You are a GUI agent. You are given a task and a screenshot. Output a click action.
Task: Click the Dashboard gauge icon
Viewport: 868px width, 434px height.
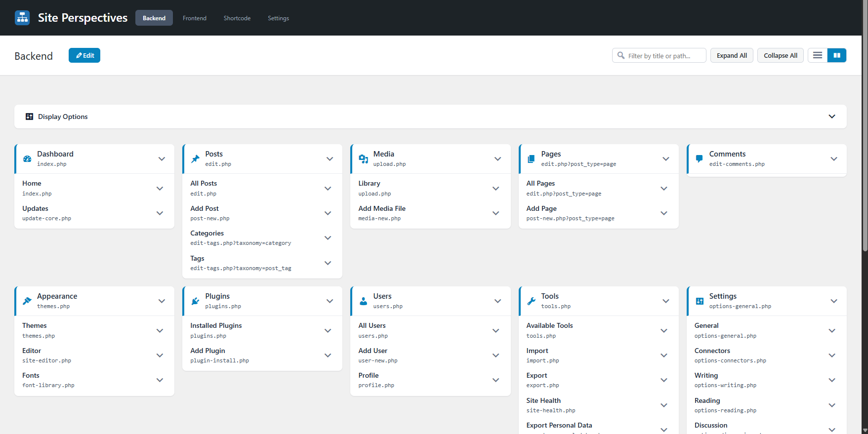point(27,159)
